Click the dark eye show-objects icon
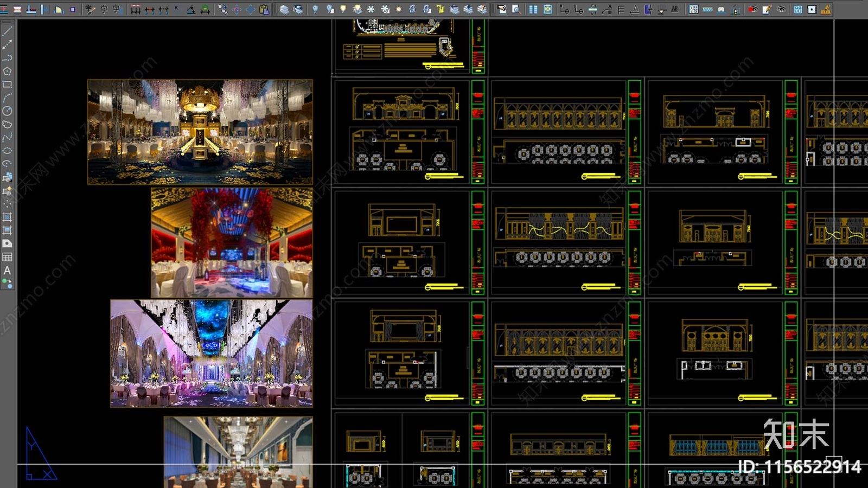The width and height of the screenshot is (868, 488). click(x=781, y=9)
